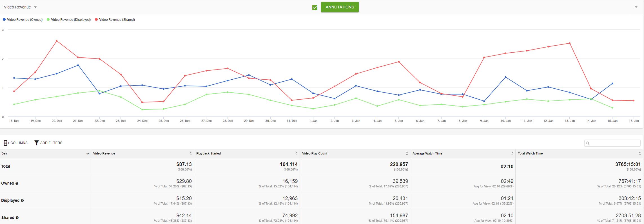Click help icon next to Displayed
644x224 pixels.
[x=22, y=201]
